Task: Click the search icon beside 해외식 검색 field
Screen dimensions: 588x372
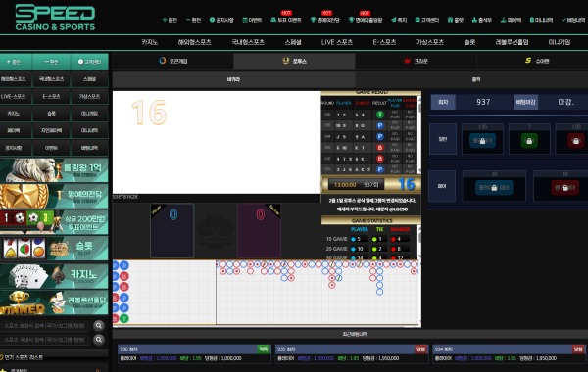Action: click(x=99, y=326)
